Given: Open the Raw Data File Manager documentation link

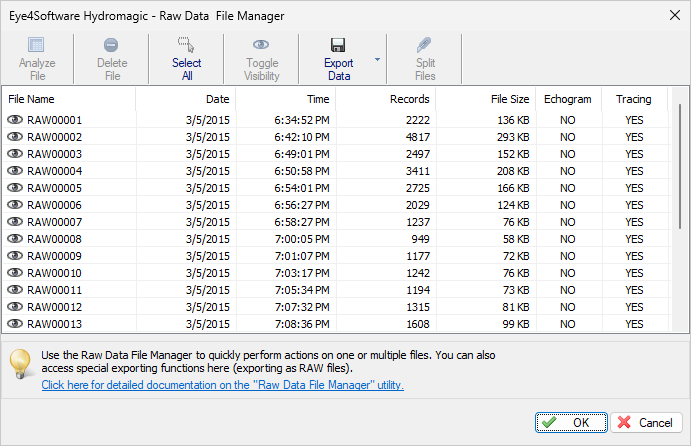Looking at the screenshot, I should point(223,385).
